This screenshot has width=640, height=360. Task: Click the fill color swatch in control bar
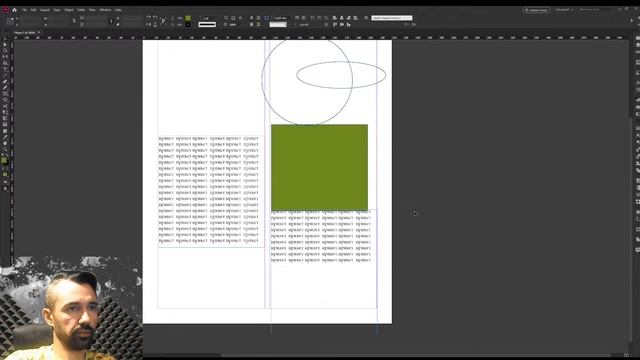(188, 18)
